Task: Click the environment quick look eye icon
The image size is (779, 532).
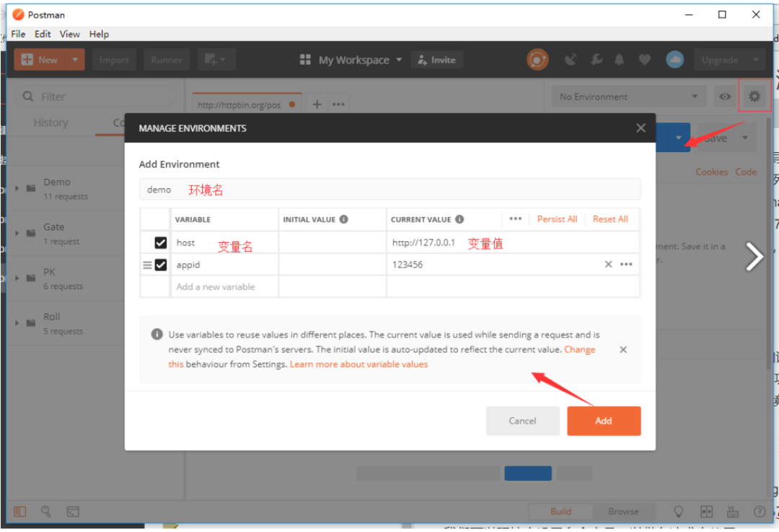Action: coord(725,97)
